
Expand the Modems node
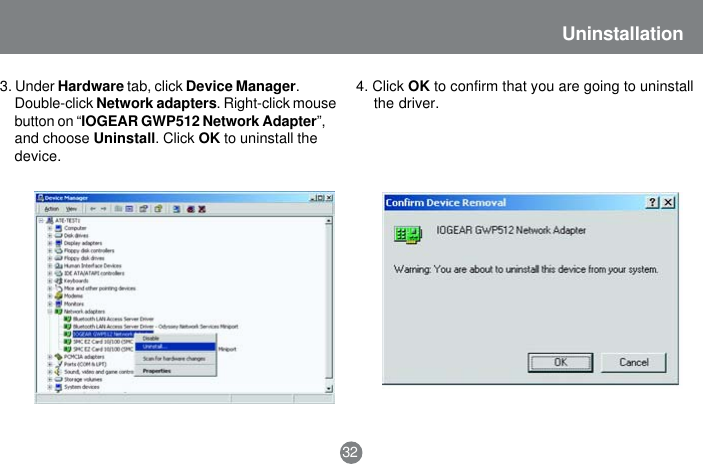(x=50, y=296)
